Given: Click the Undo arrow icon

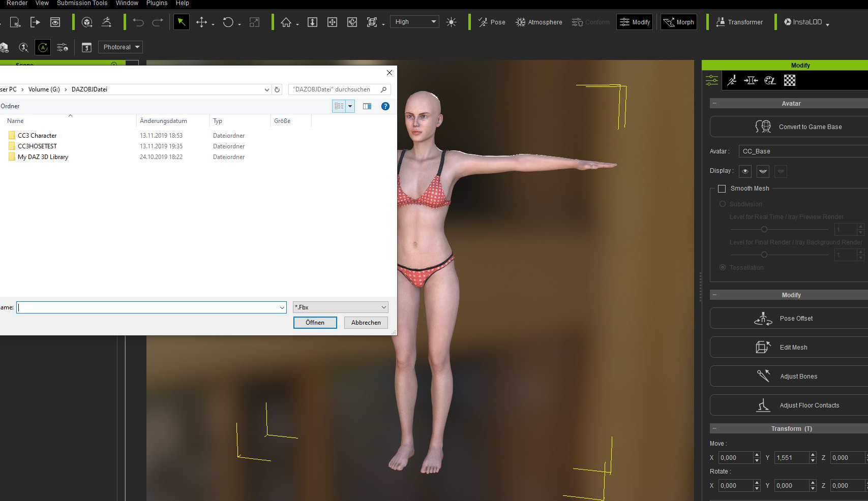Looking at the screenshot, I should click(x=138, y=22).
